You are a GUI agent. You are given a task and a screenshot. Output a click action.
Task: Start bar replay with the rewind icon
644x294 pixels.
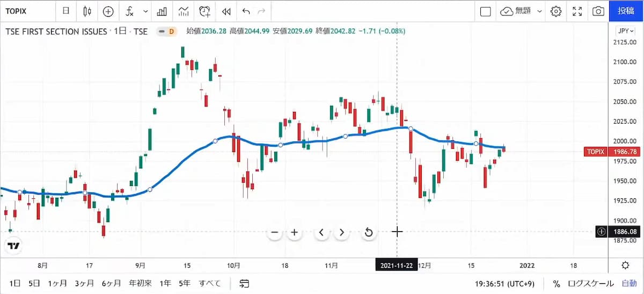(226, 11)
